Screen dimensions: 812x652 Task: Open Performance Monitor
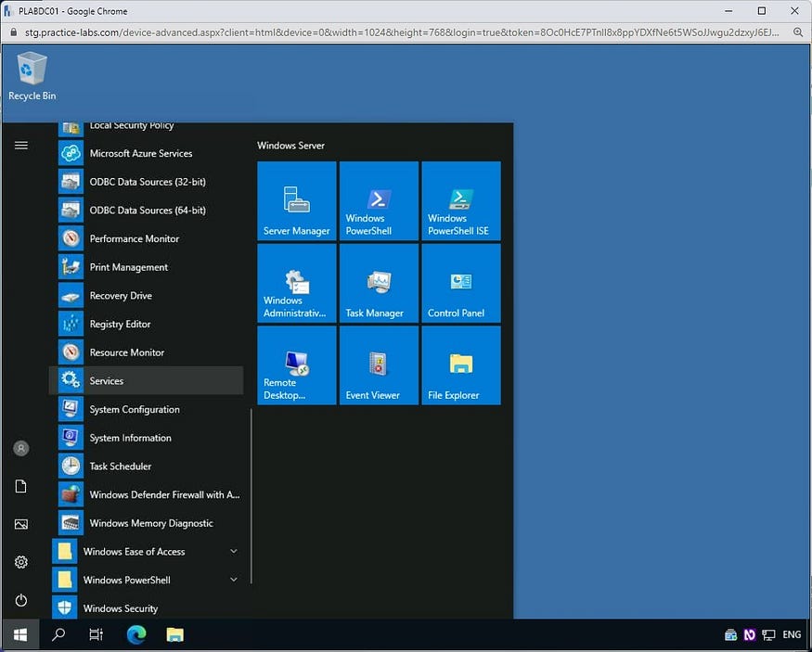146,238
